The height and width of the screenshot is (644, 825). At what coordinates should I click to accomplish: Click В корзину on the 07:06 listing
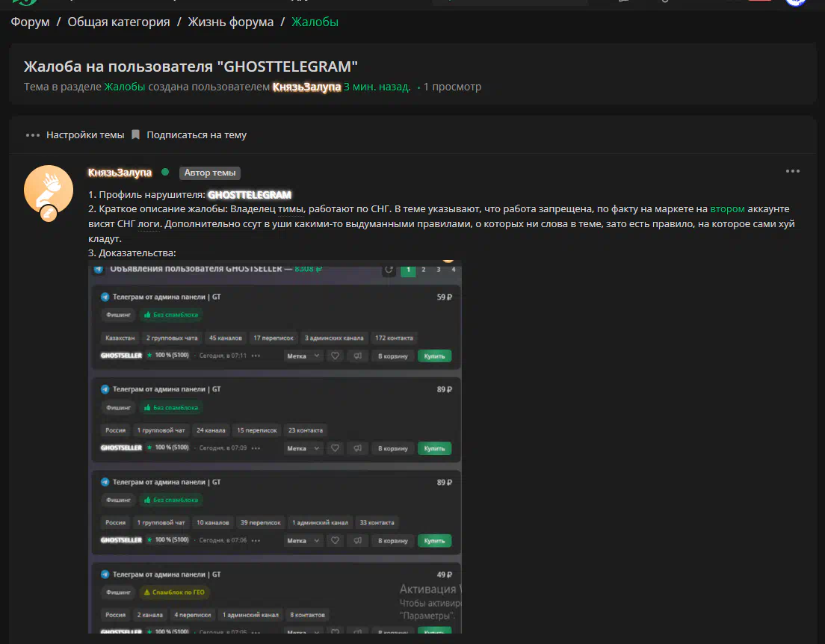pyautogui.click(x=392, y=541)
